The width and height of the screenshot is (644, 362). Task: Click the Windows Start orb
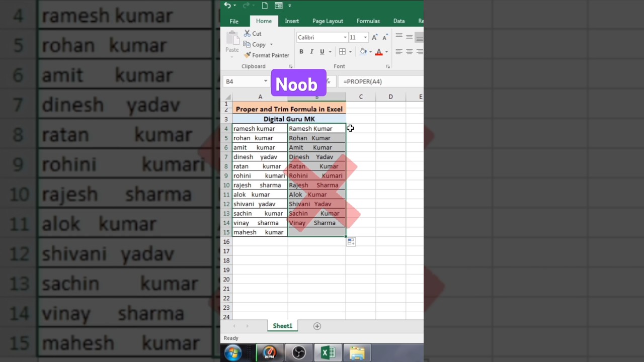click(x=233, y=353)
